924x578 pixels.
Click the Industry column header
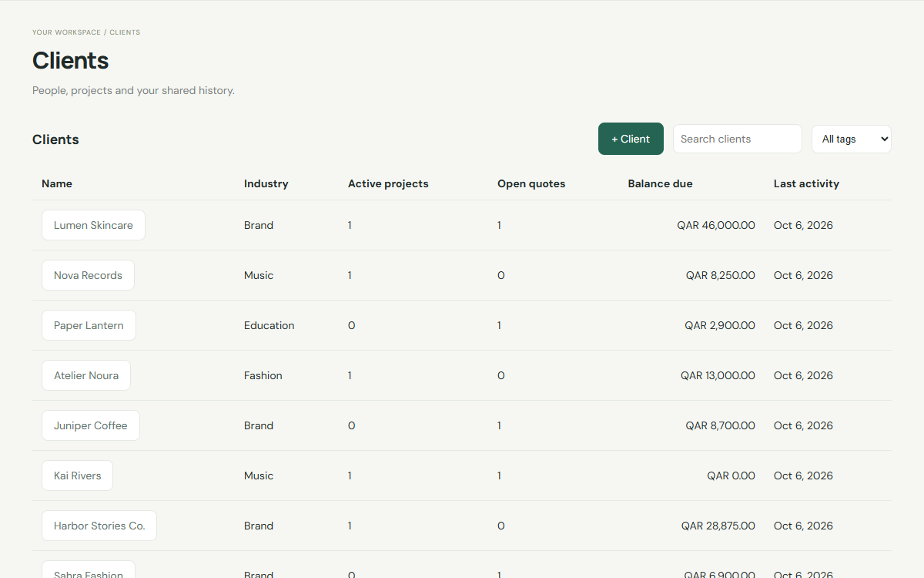(266, 183)
